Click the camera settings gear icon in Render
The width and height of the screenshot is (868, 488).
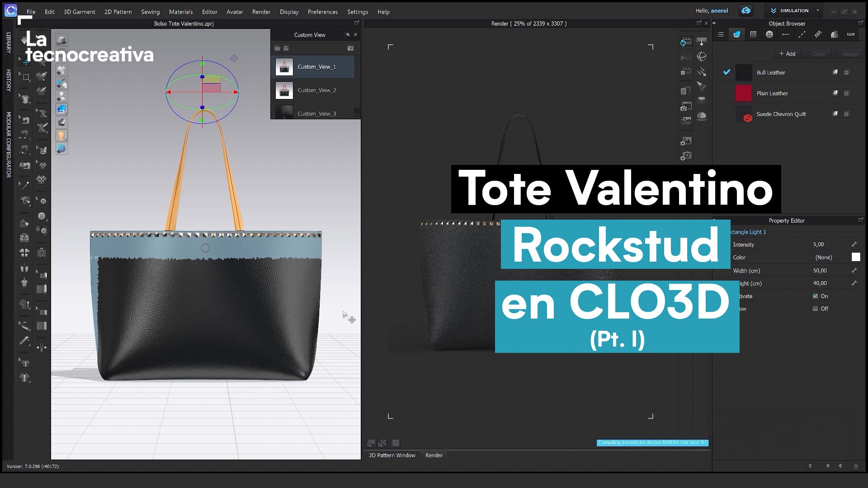click(686, 156)
